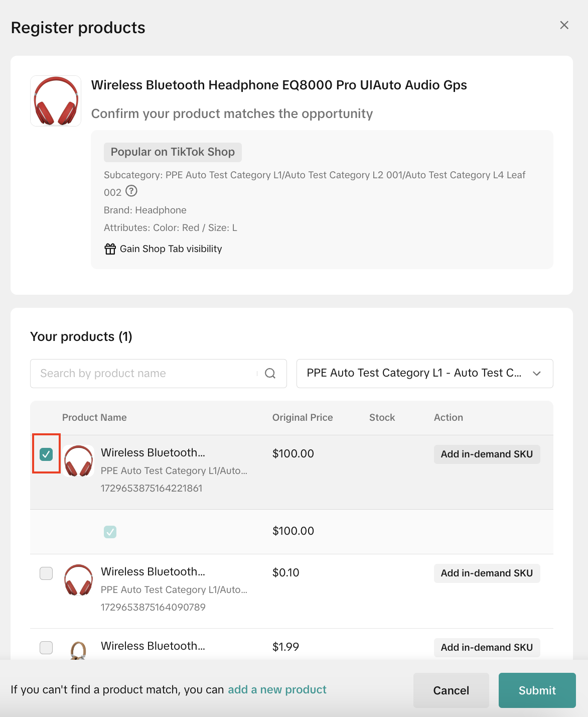Viewport: 588px width, 717px height.
Task: Submit the product registration
Action: (537, 690)
